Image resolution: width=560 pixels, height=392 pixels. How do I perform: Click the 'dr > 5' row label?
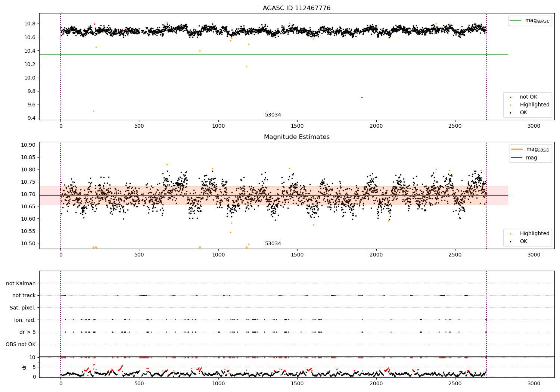point(28,332)
